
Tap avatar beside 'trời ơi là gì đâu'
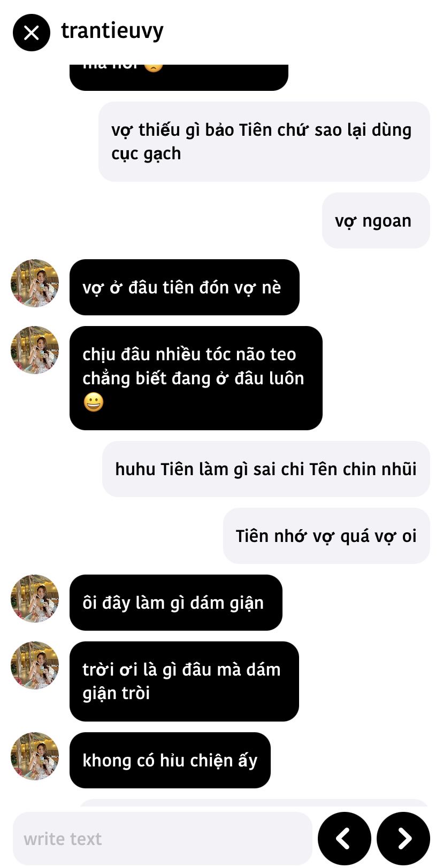click(x=35, y=665)
